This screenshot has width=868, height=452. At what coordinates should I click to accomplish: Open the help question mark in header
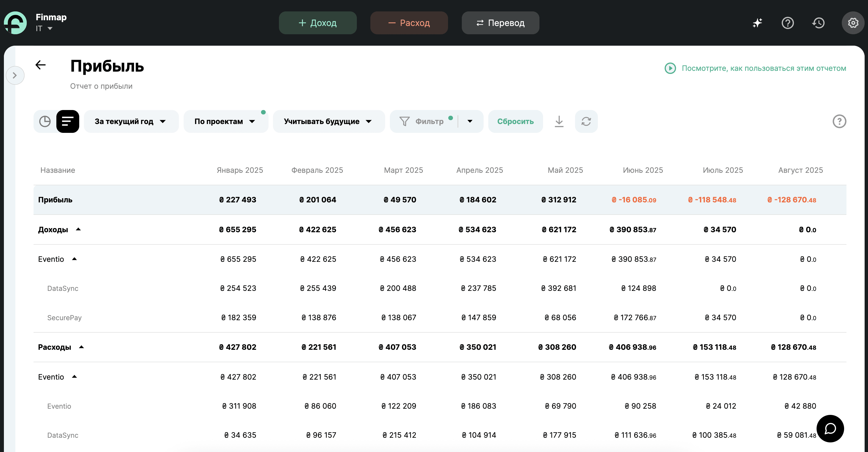click(x=787, y=23)
